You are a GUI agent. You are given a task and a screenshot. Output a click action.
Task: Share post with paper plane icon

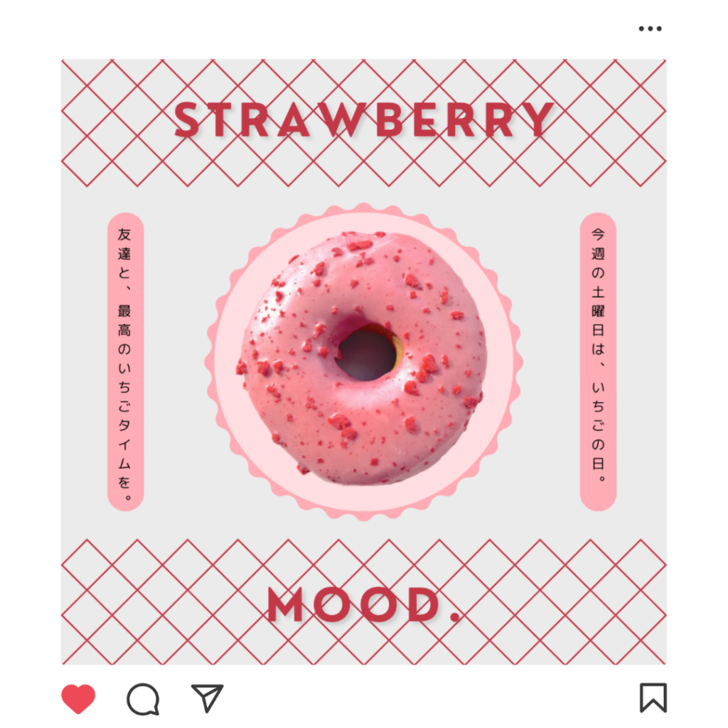pos(207,697)
